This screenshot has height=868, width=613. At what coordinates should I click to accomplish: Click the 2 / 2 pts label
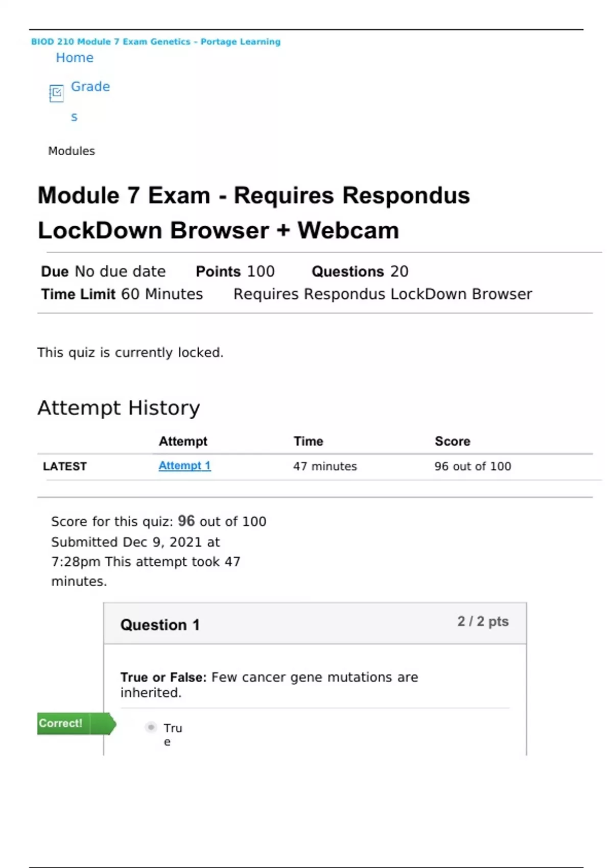click(483, 621)
